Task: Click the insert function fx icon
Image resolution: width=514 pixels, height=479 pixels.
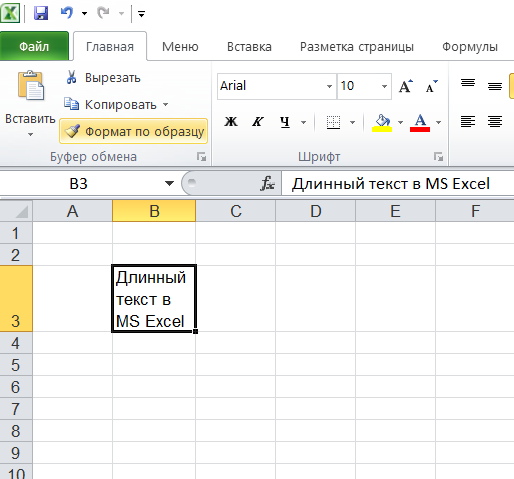Action: click(x=268, y=183)
